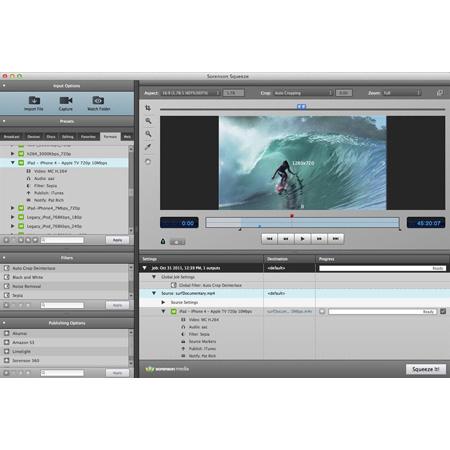Click the first button in the Filters toolbar
Viewport: 450px width, 450px height.
click(x=6, y=305)
